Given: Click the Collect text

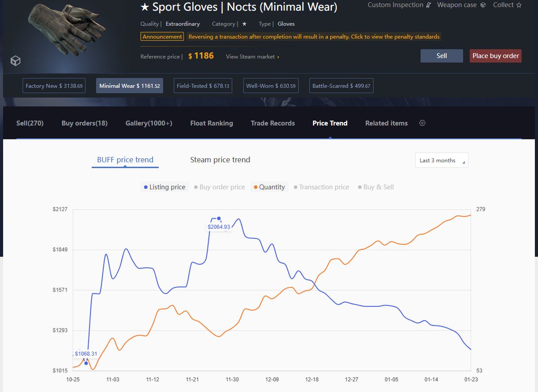Looking at the screenshot, I should click(x=503, y=5).
